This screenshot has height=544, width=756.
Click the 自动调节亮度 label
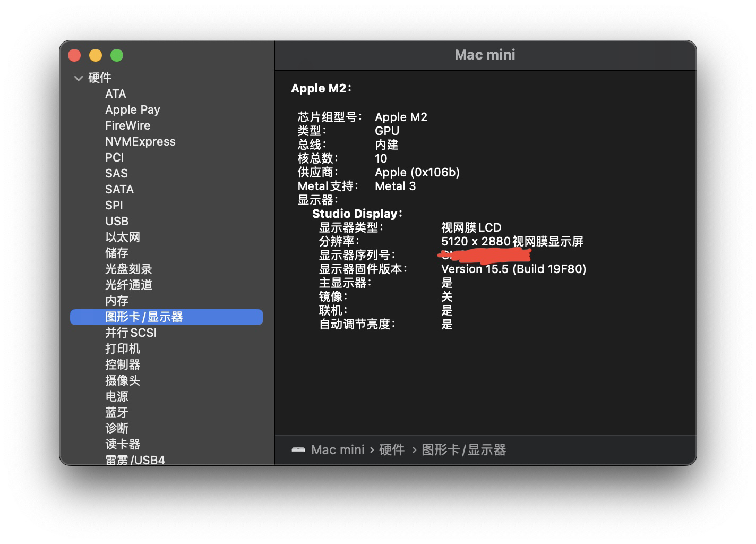point(357,324)
